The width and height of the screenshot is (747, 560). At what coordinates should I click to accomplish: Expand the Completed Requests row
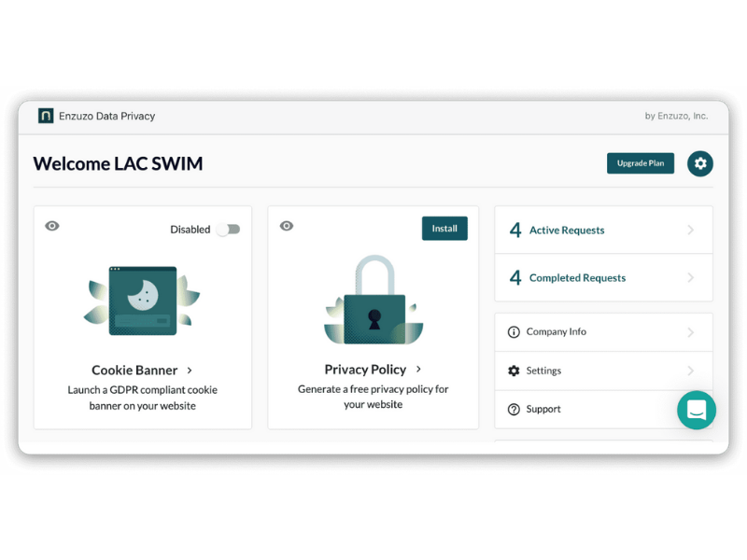tap(602, 277)
